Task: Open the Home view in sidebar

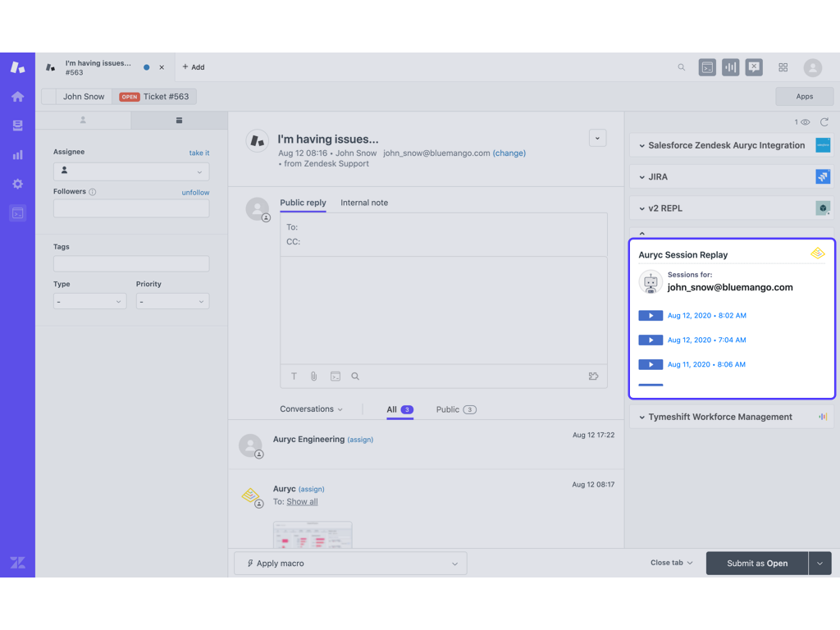Action: [18, 97]
